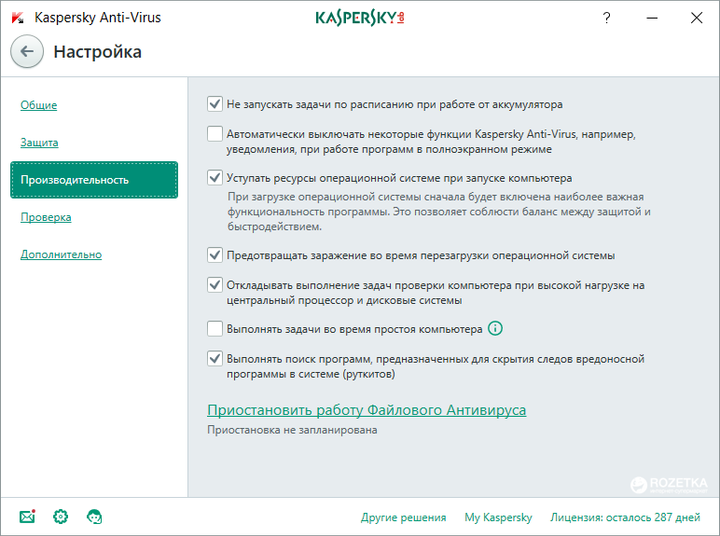Open the notifications envelope icon
Screen dimensions: 720x536
[28, 517]
